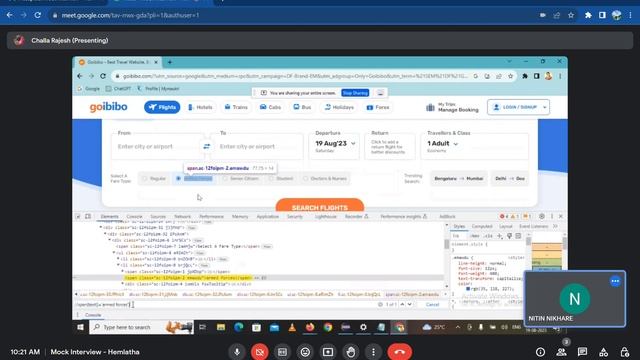Leave the call with red hang-up button

400,352
